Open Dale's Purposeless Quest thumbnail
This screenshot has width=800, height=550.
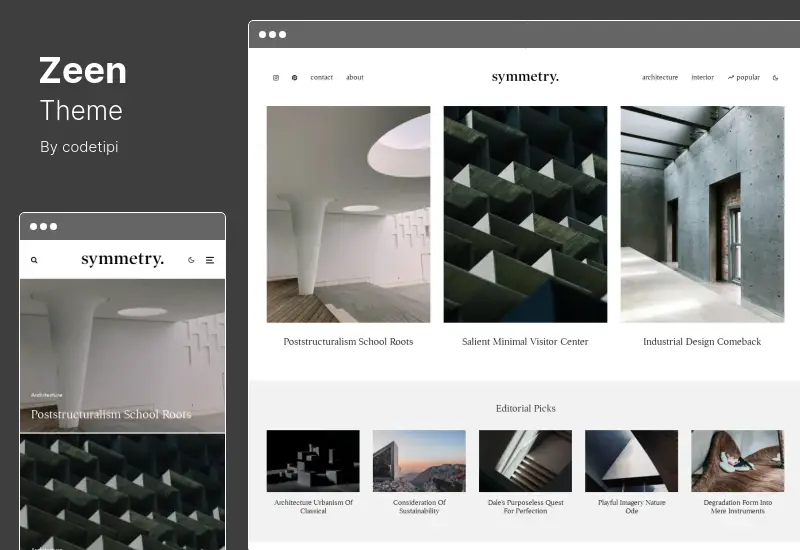click(526, 461)
